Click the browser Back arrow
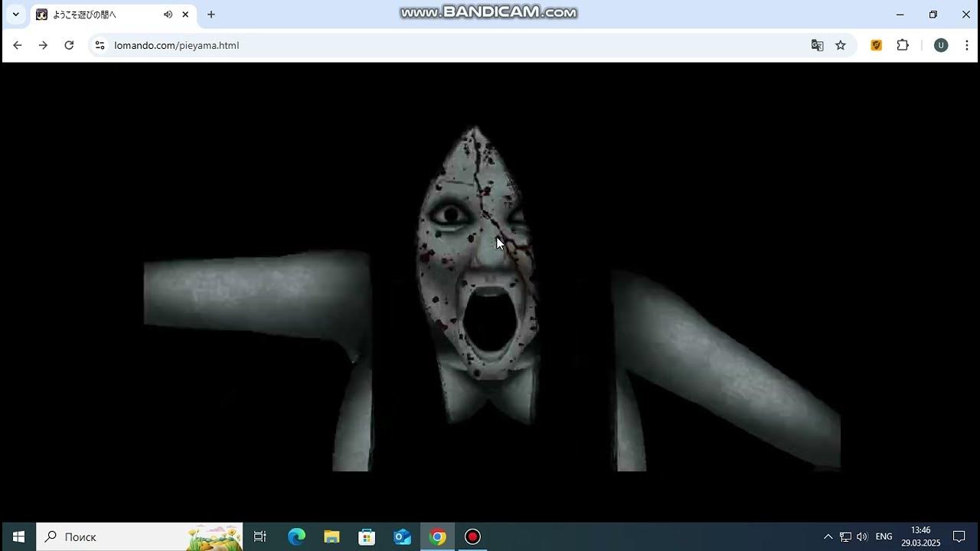Screen dimensions: 980x551 click(x=18, y=45)
